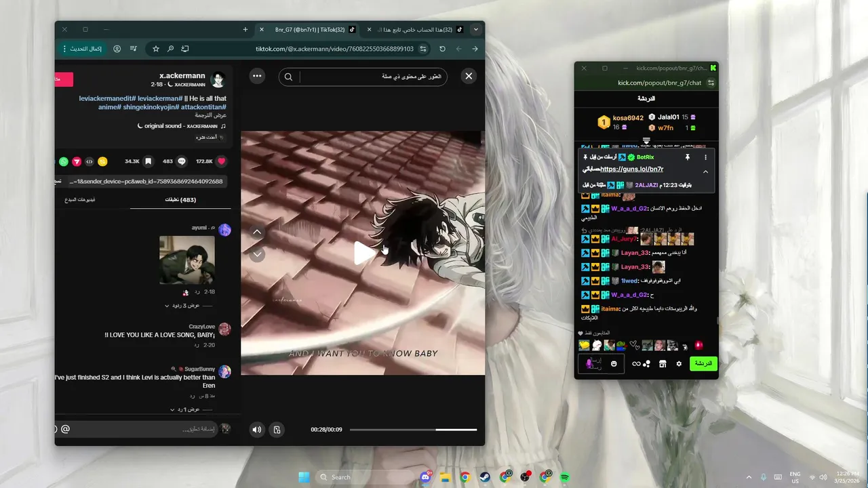This screenshot has height=488, width=868.
Task: Open a new browser tab with plus button
Action: [245, 30]
